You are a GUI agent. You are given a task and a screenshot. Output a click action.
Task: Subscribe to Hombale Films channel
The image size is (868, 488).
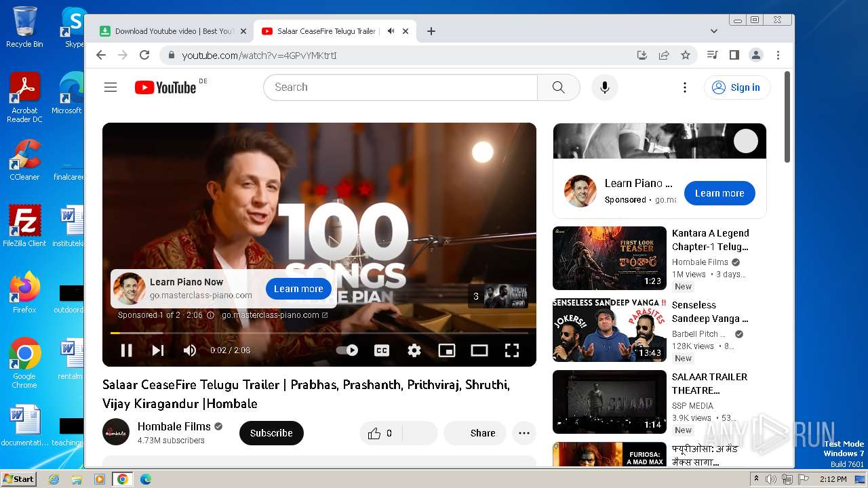coord(271,433)
